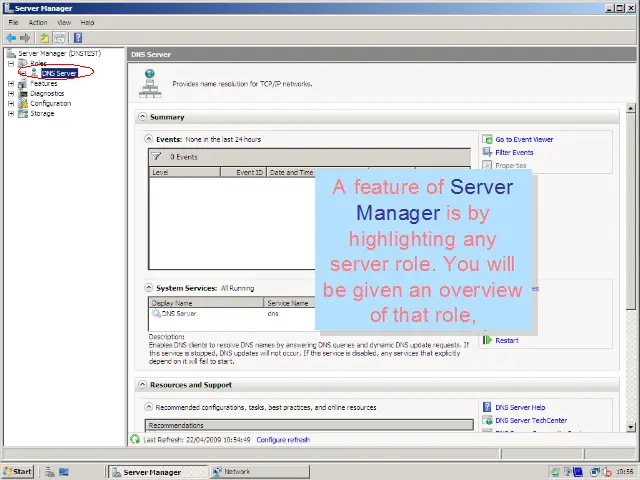Click Go to Event Viewer link

click(x=524, y=140)
